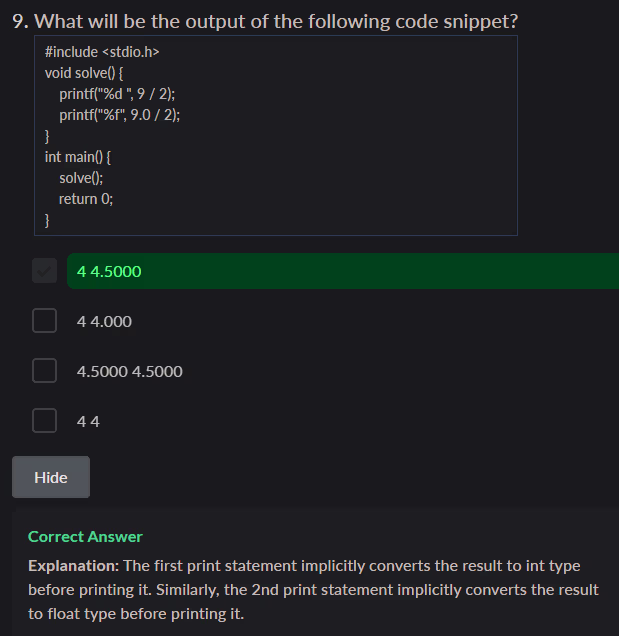Select the '4 4' answer text
The width and height of the screenshot is (619, 636).
pyautogui.click(x=88, y=421)
